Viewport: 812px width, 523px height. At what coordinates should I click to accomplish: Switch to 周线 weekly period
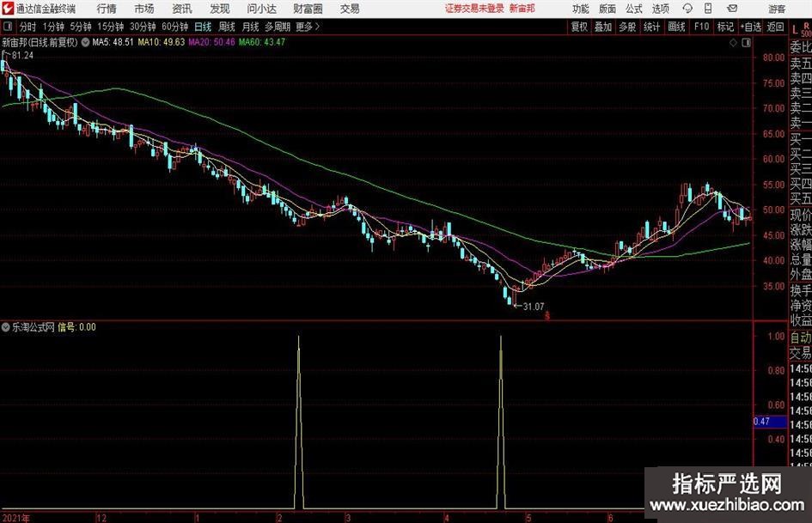[227, 27]
